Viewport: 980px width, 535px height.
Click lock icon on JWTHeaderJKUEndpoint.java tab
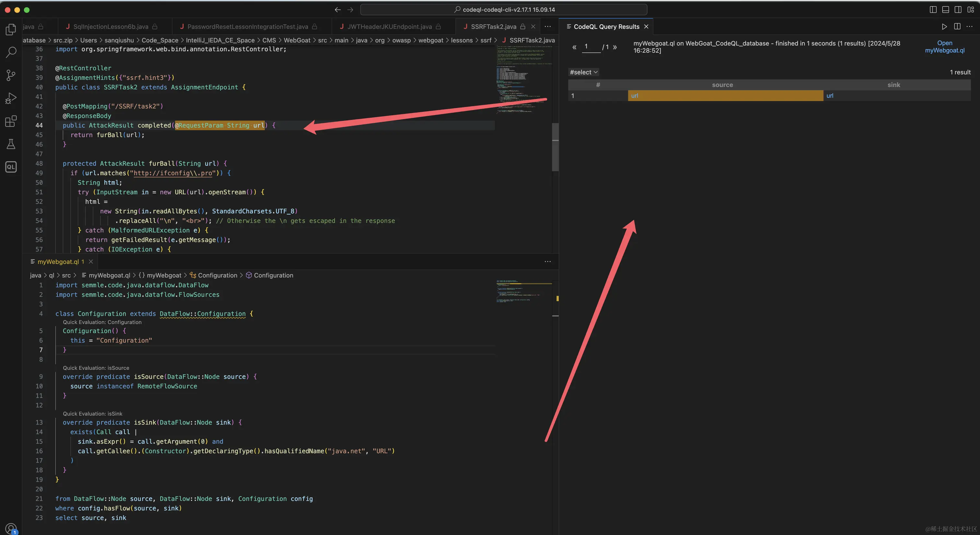(438, 27)
